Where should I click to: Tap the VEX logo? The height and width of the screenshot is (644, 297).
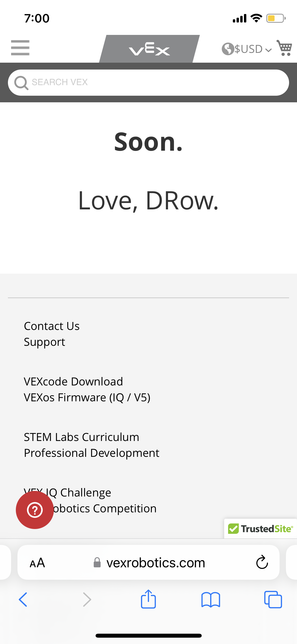click(x=149, y=49)
